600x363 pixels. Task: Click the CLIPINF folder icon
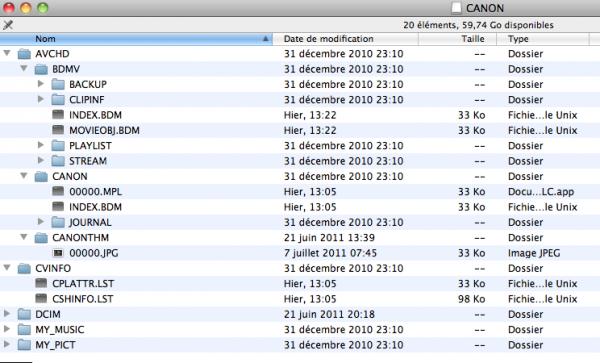point(58,99)
